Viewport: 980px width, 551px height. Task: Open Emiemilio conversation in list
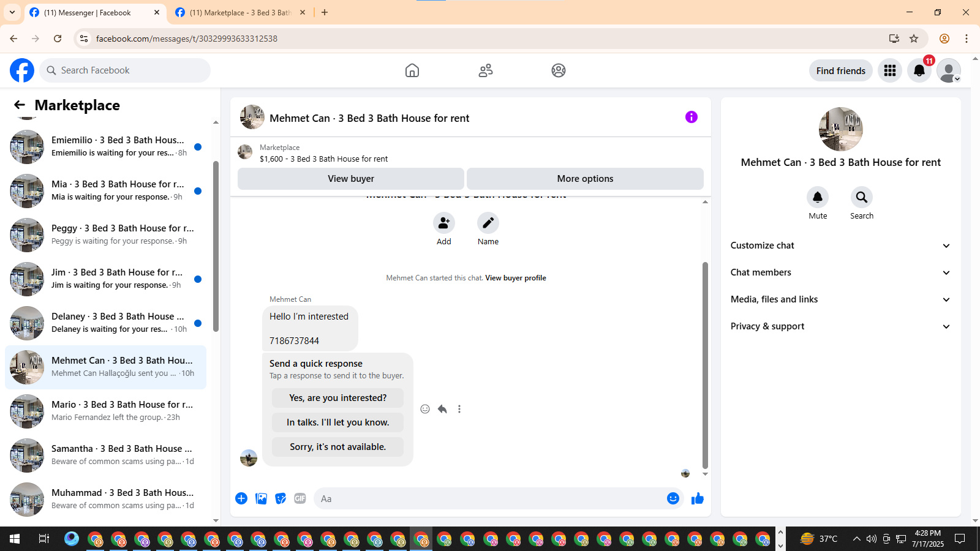click(x=105, y=147)
